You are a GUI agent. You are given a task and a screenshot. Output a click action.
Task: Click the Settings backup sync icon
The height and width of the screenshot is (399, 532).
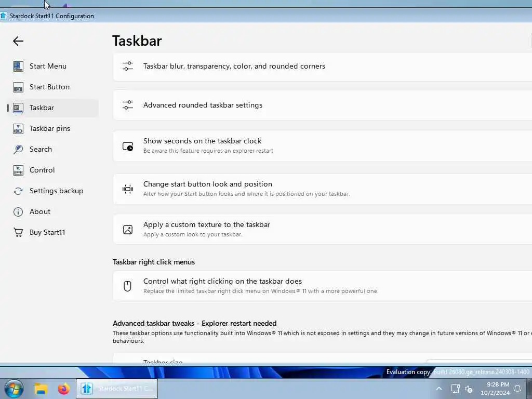pyautogui.click(x=18, y=191)
